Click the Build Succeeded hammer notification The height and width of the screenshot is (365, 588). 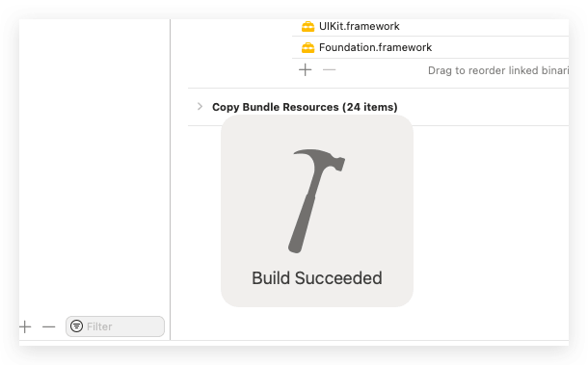point(317,211)
